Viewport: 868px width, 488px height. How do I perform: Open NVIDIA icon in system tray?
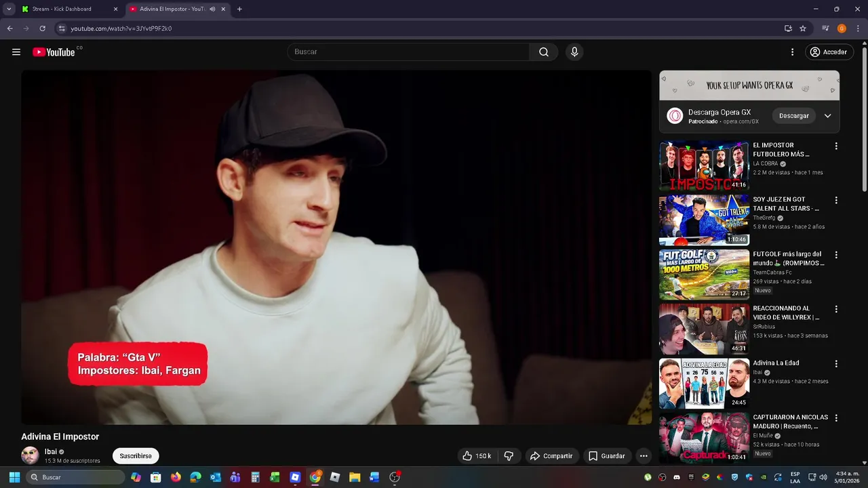[x=764, y=477]
